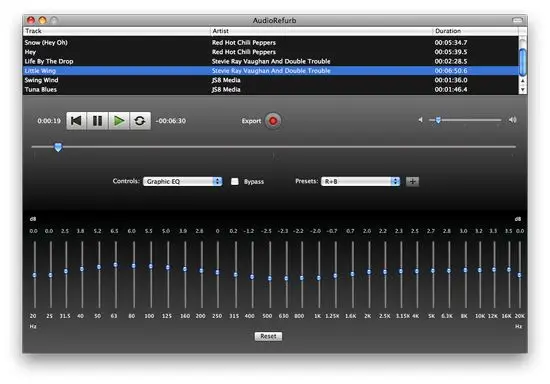
Task: Click the 100 Hz EQ band slider
Action: pyautogui.click(x=151, y=275)
